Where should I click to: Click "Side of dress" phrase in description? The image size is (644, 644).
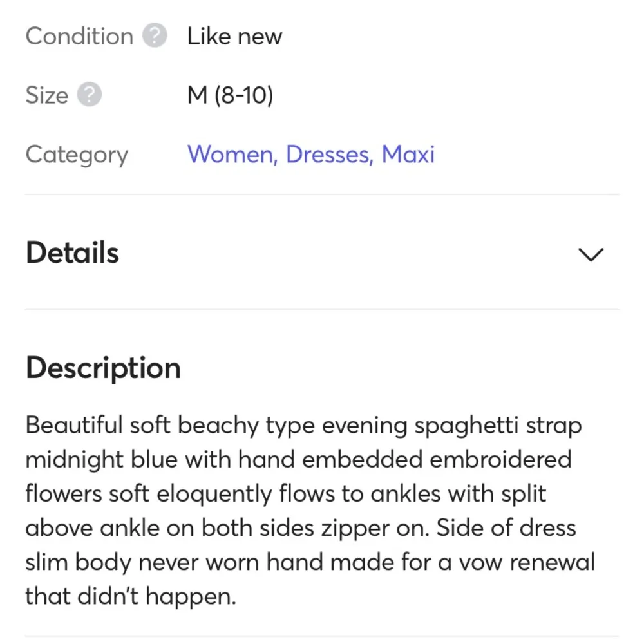506,528
